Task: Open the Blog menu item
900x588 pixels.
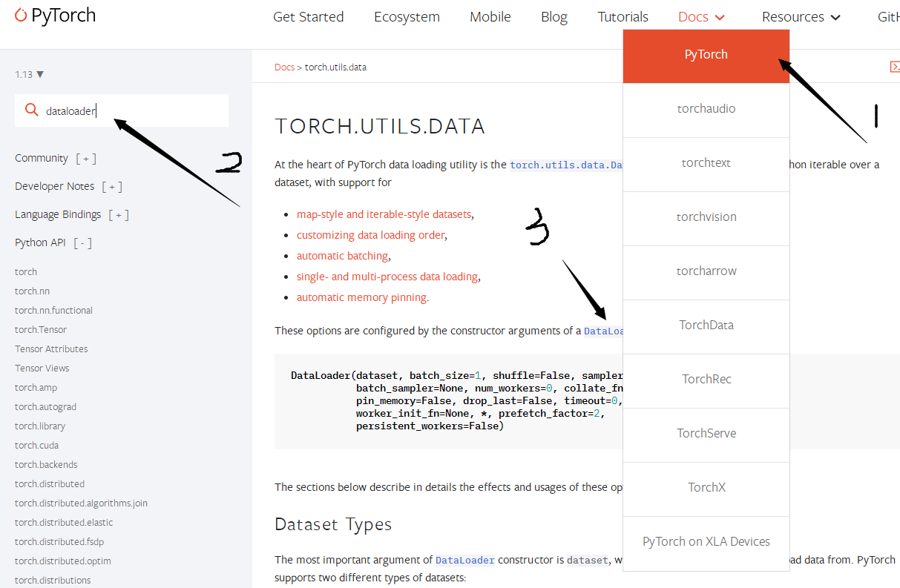Action: [554, 17]
